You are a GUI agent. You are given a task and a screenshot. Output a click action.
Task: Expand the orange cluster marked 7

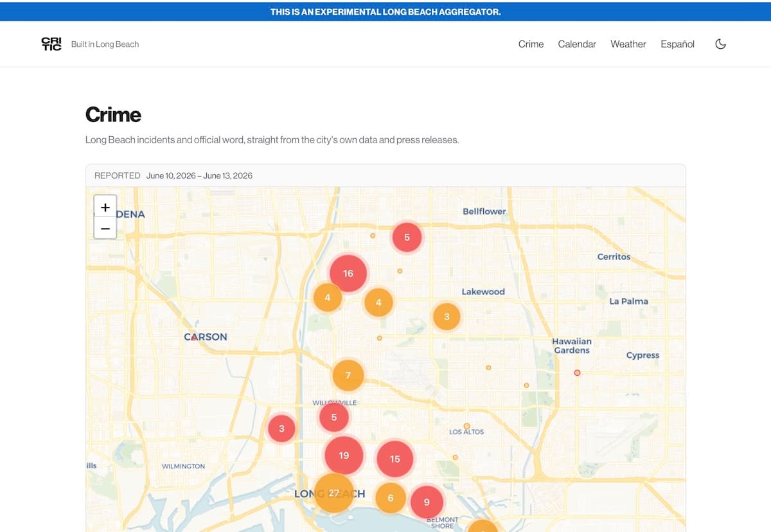pyautogui.click(x=348, y=375)
